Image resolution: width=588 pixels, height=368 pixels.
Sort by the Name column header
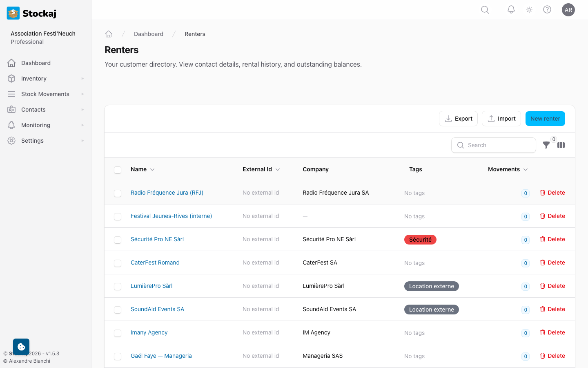tap(143, 169)
